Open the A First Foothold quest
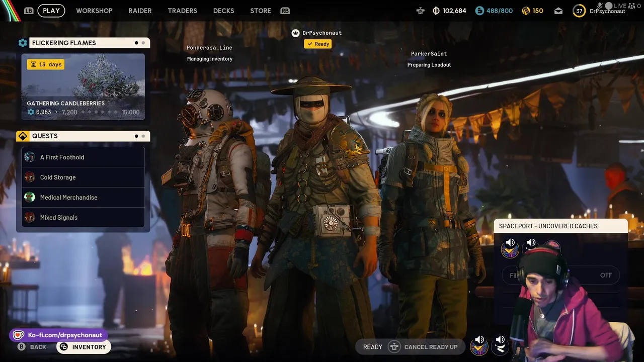Image resolution: width=644 pixels, height=362 pixels. pyautogui.click(x=83, y=157)
